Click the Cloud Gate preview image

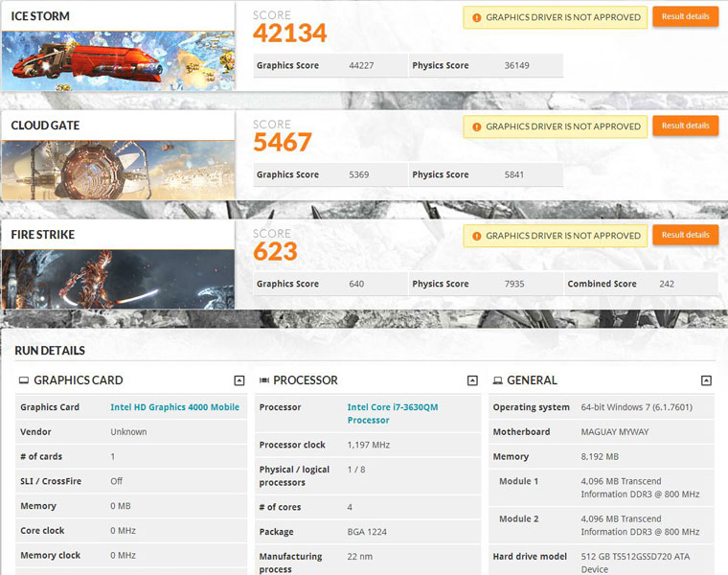(x=118, y=170)
